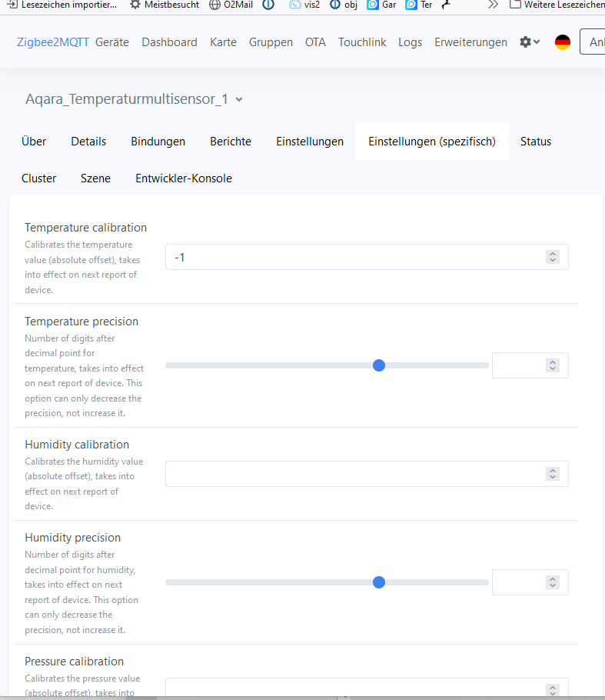Open the Entwickler-Konsole tab
Screen dimensions: 605x700
point(184,178)
